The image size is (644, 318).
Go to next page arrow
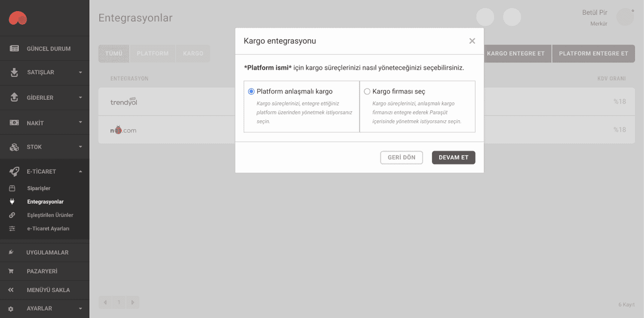[x=133, y=302]
